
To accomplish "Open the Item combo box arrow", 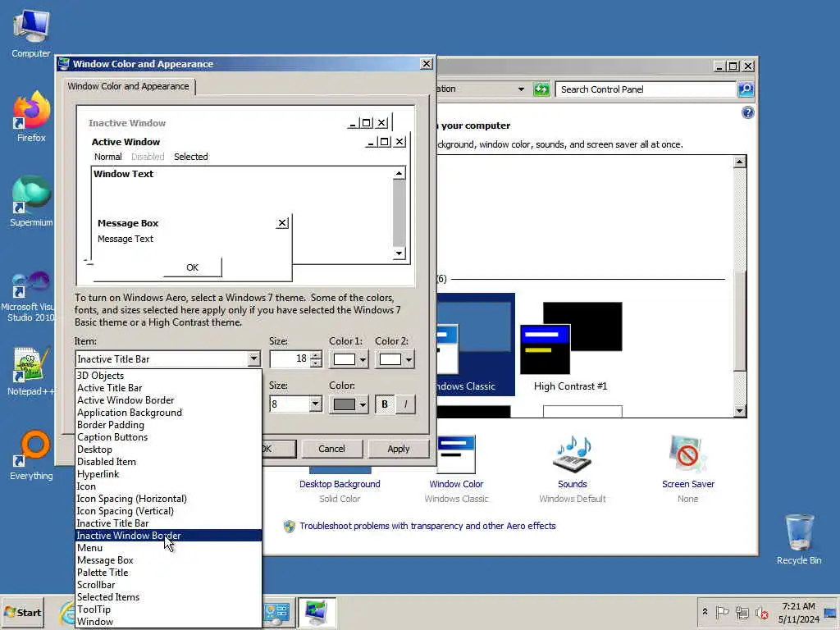I will pos(253,359).
